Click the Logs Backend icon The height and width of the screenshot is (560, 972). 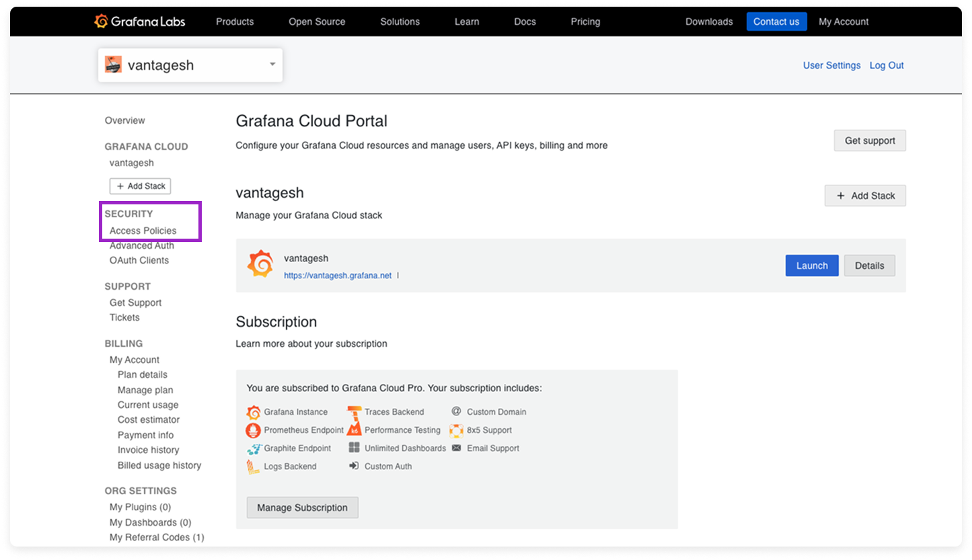[x=253, y=467]
